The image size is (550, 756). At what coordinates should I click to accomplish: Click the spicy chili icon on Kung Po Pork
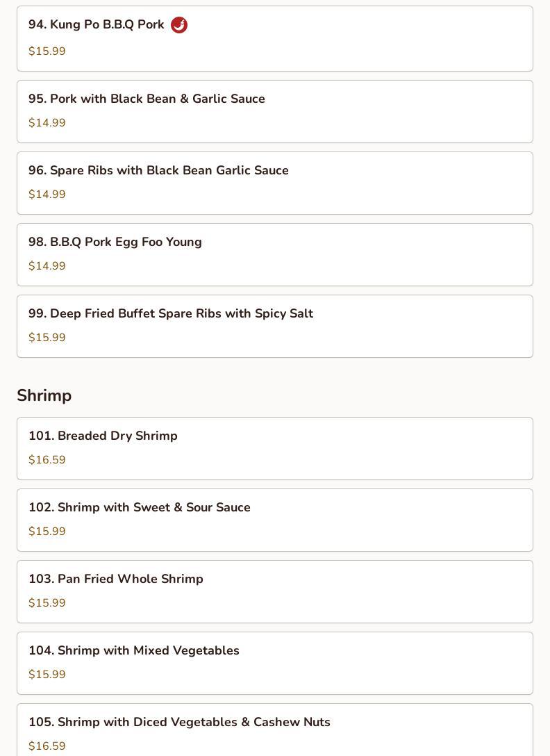(x=179, y=25)
